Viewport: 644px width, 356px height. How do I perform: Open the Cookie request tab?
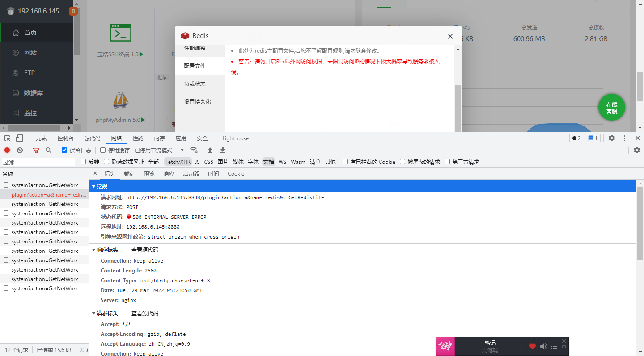(236, 174)
